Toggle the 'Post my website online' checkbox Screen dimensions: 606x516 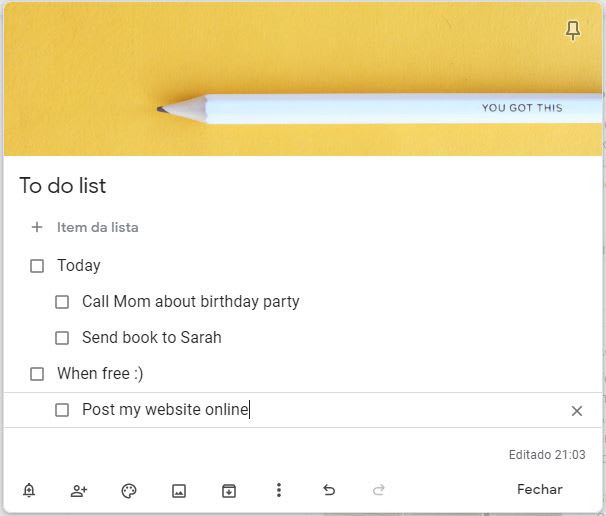click(x=62, y=410)
